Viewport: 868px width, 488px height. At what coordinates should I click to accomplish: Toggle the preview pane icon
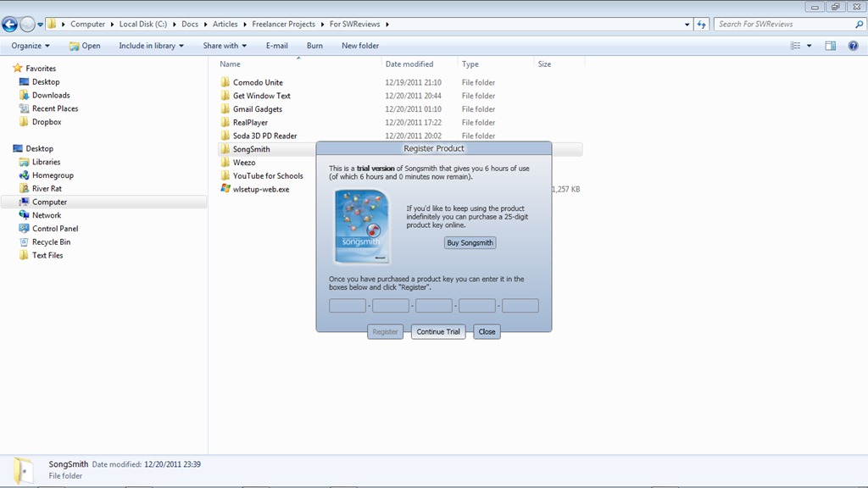coord(831,46)
